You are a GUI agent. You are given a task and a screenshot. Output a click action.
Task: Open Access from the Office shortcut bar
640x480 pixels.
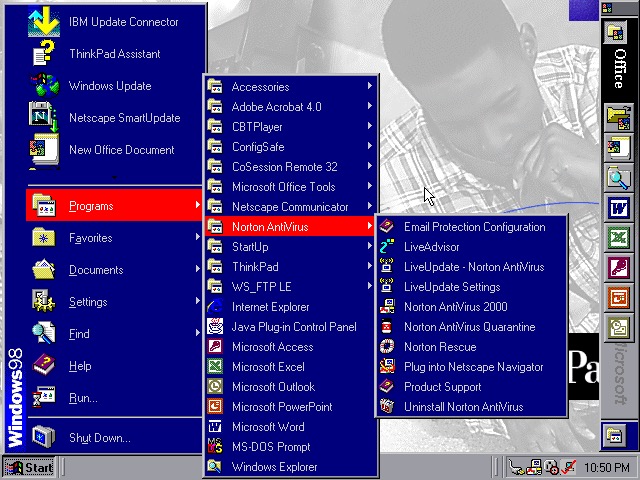point(618,269)
